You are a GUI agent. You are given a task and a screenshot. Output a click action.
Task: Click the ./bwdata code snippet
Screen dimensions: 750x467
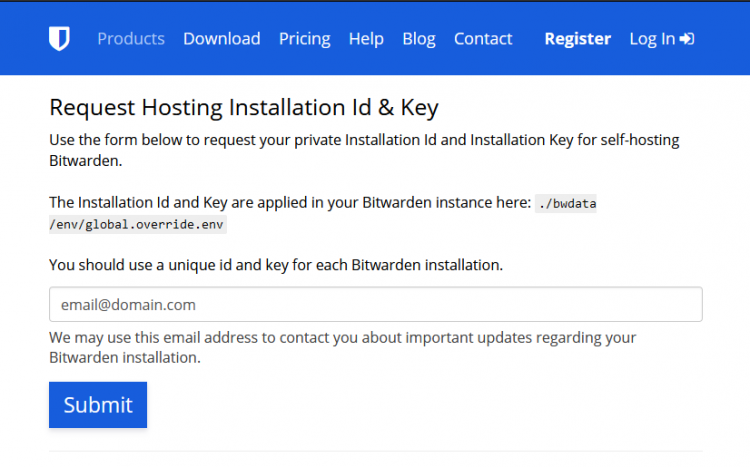point(566,203)
